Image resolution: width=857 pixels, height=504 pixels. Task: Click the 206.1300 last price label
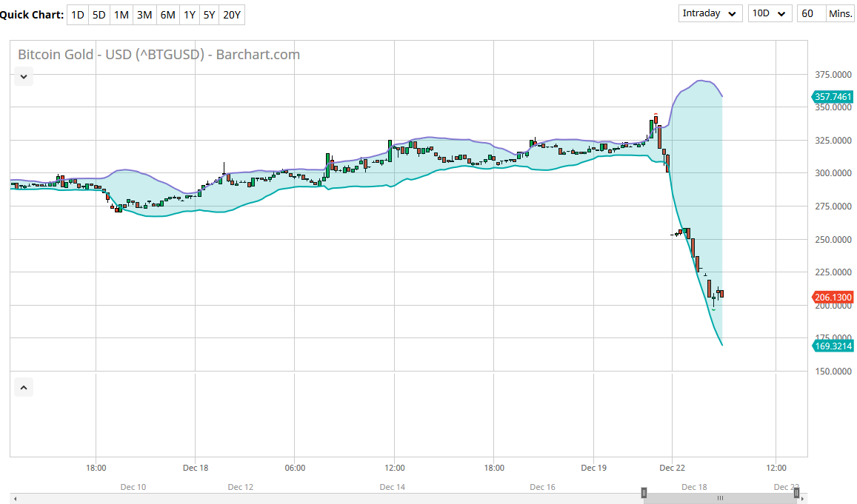[x=833, y=297]
